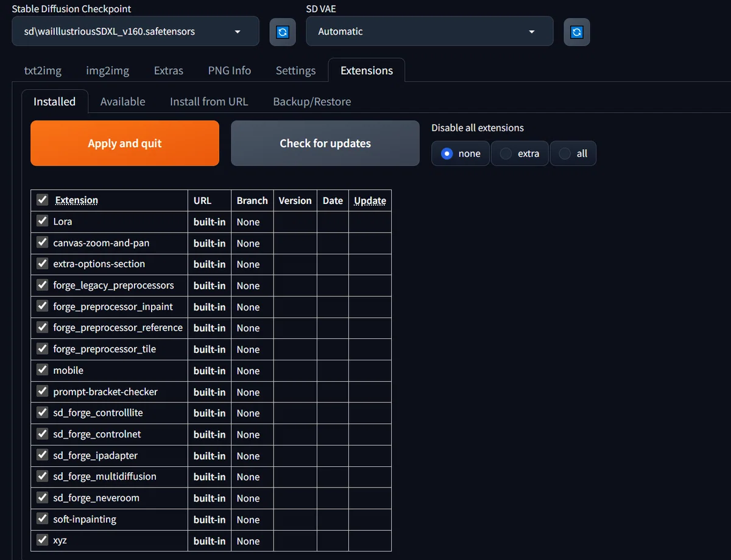The image size is (731, 560).
Task: Click the Version column header
Action: coord(295,200)
